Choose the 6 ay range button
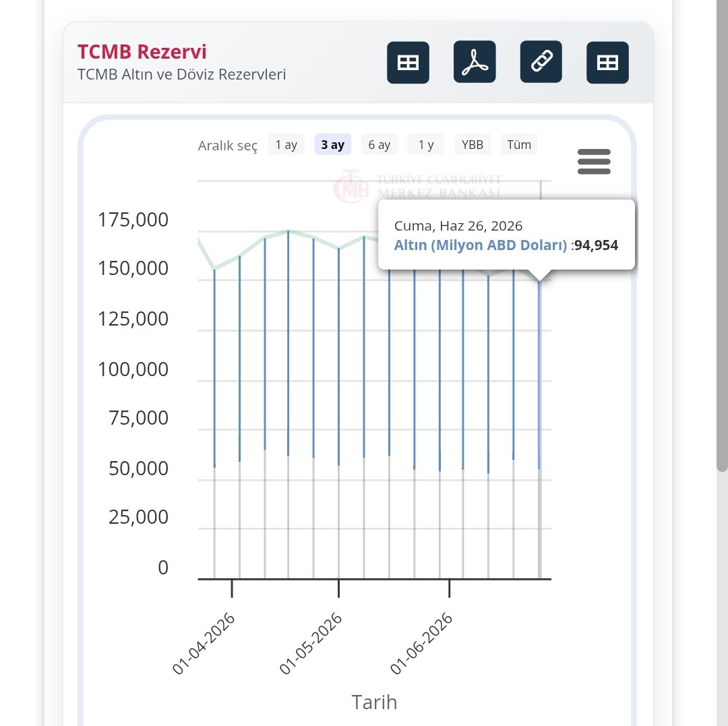 click(x=380, y=145)
